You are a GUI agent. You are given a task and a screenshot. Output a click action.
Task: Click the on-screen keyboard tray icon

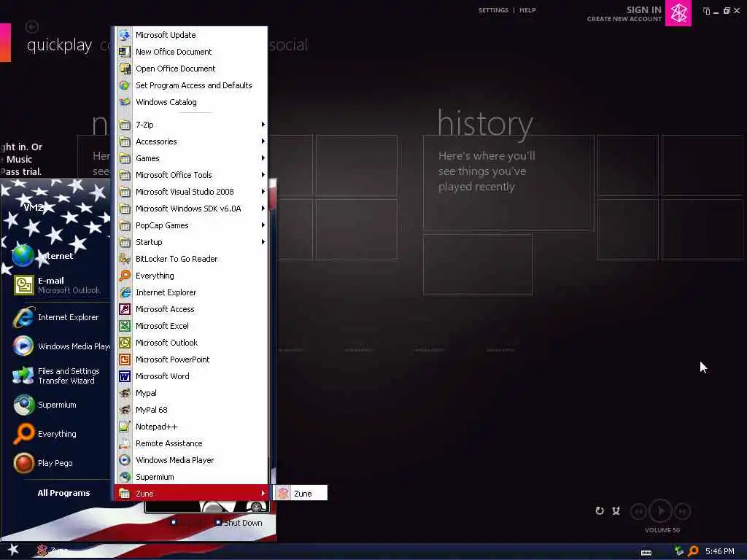point(646,553)
